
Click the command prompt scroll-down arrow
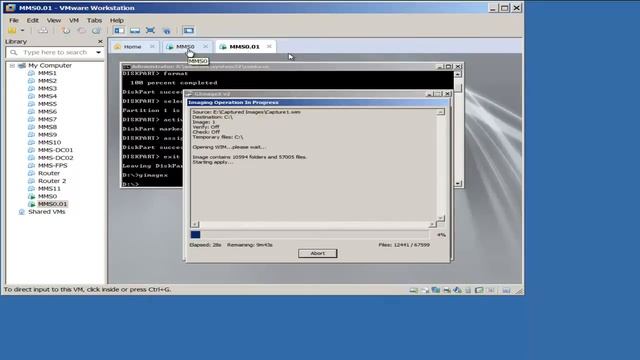click(458, 184)
